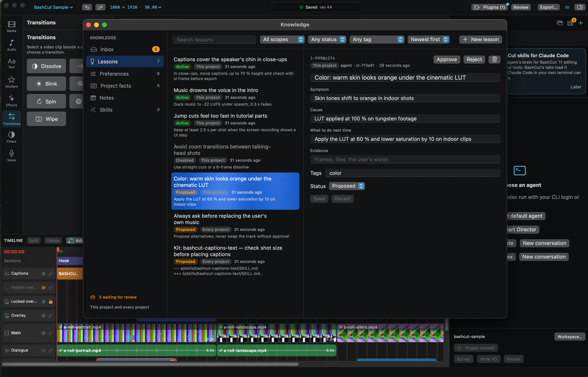
Task: Click the plus icon at top right
Action: coord(581,23)
